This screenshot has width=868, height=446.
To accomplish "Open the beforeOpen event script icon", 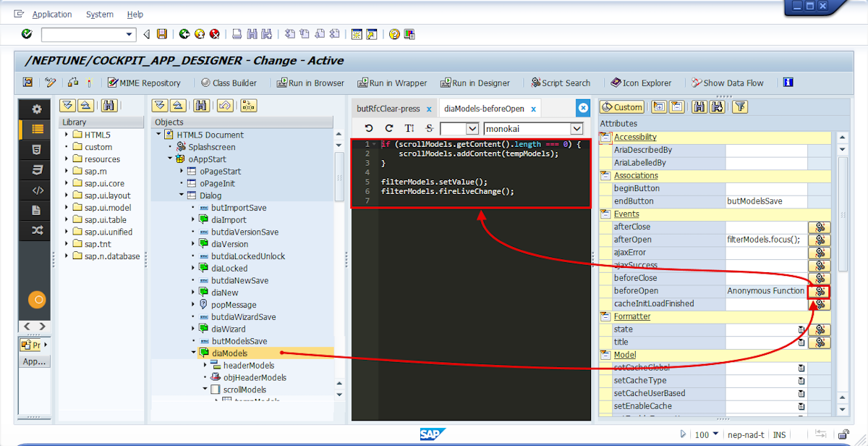I will pos(820,291).
